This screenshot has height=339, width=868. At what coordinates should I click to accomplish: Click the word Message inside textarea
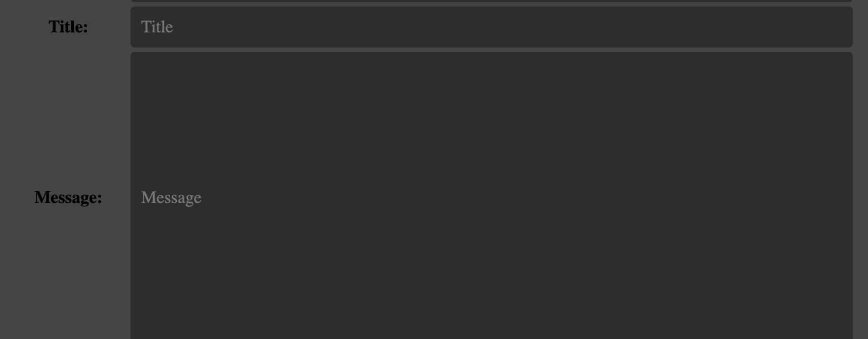point(171,198)
